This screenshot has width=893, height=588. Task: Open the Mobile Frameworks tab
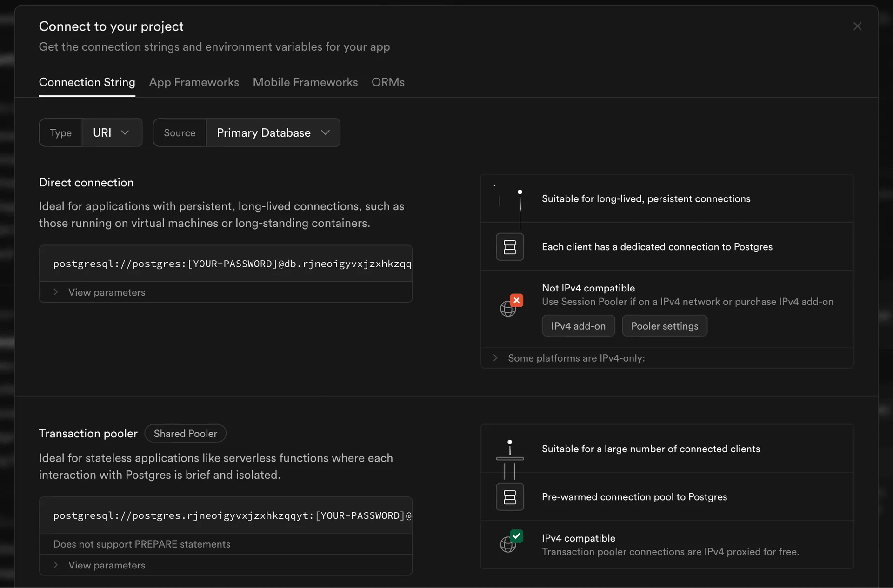point(305,82)
